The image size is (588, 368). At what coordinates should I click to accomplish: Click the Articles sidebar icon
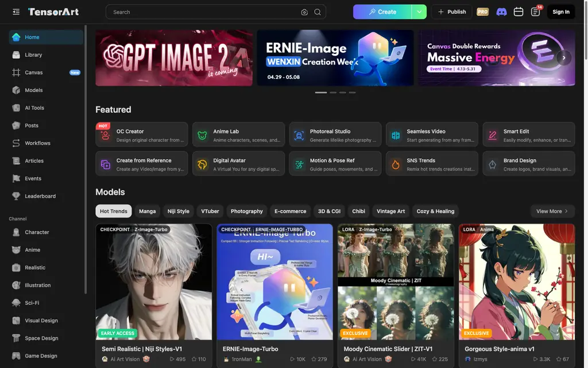pyautogui.click(x=16, y=161)
